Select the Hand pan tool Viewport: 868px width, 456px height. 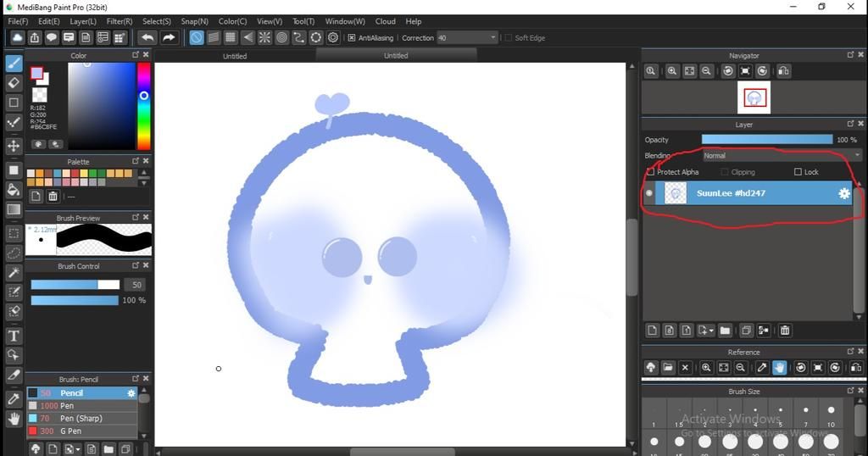(14, 419)
